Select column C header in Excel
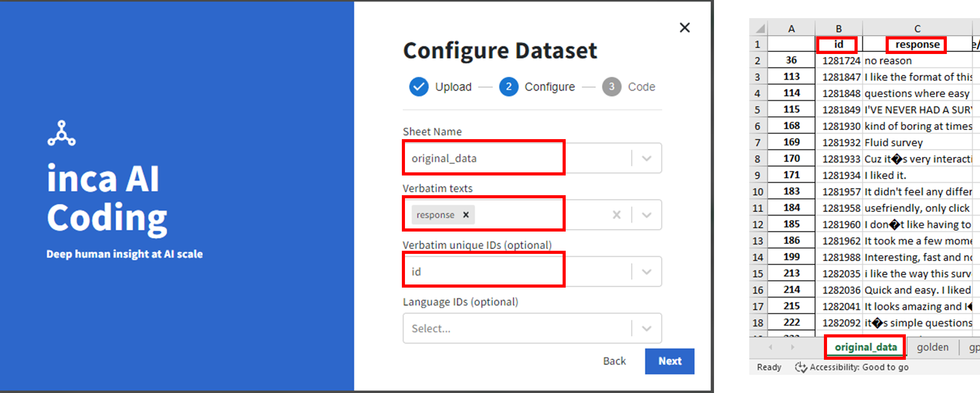980x393 pixels. click(917, 29)
